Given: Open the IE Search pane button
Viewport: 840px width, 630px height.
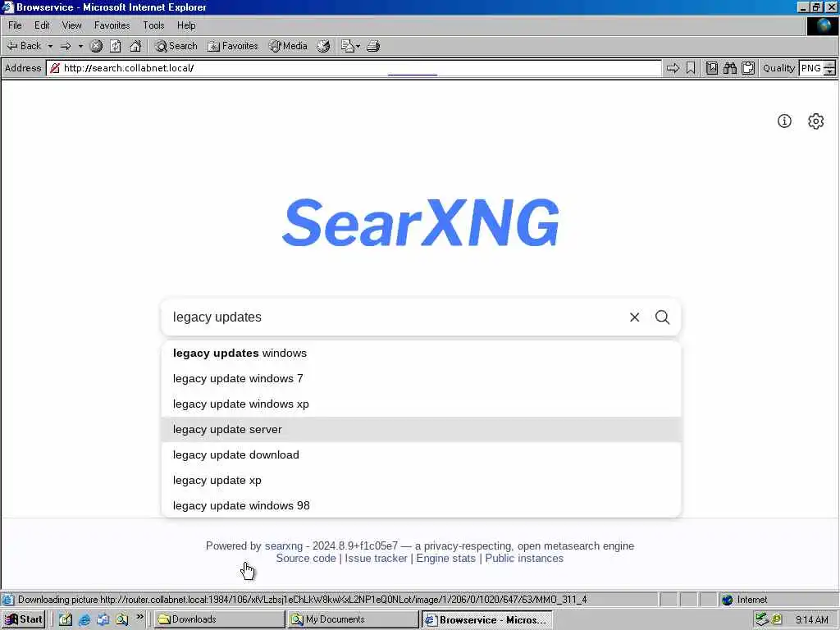Looking at the screenshot, I should tap(176, 46).
